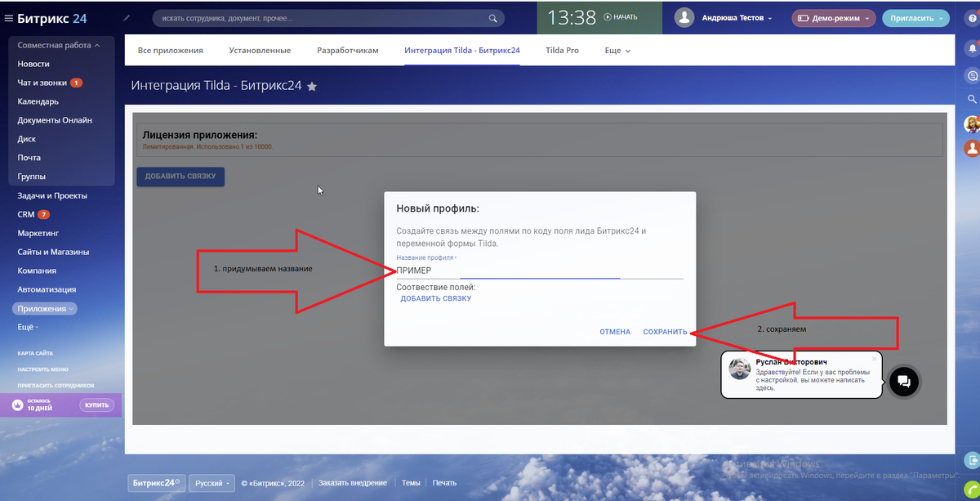Click the Печать footer link
The width and height of the screenshot is (980, 501).
pos(444,483)
